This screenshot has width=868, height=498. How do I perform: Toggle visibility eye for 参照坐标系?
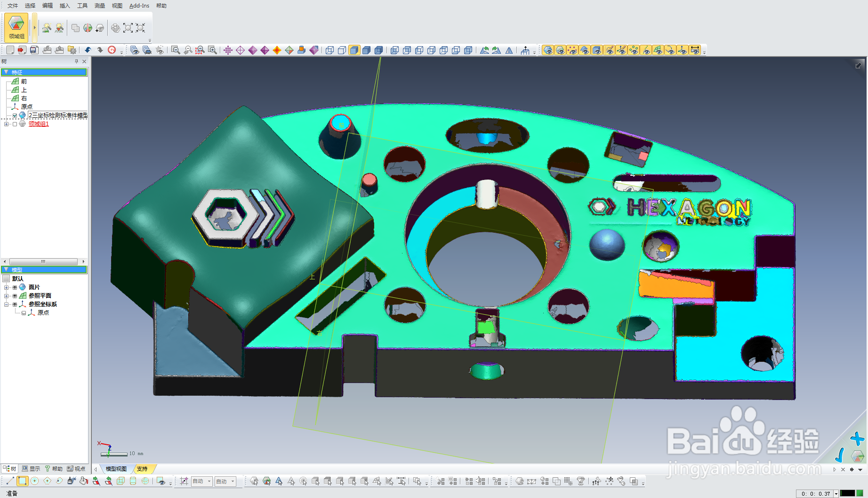(x=15, y=304)
